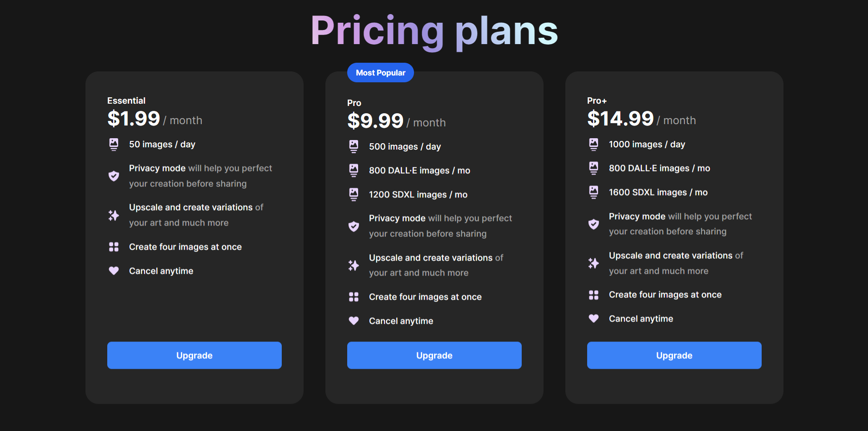This screenshot has width=868, height=431.
Task: Click the image icon beside 800 DALL·E in Pro
Action: [x=354, y=170]
